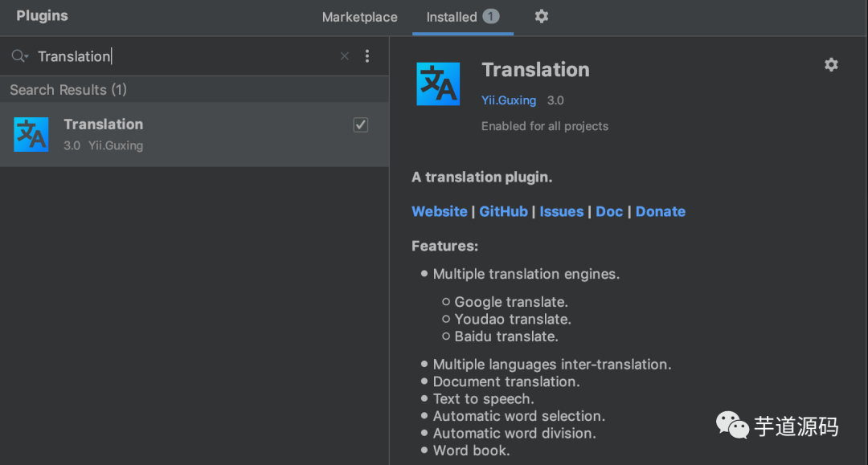868x465 pixels.
Task: Disable the Translation plugin checkbox
Action: coord(360,125)
